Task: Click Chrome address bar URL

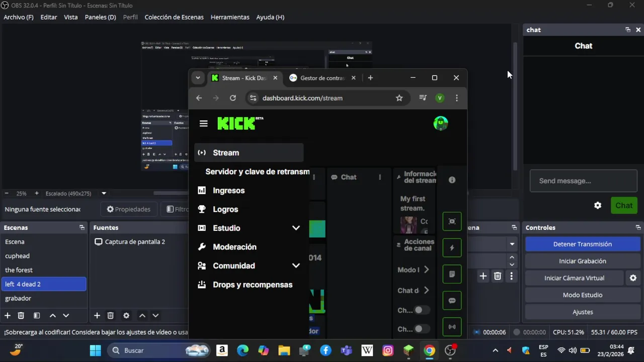Action: click(302, 98)
